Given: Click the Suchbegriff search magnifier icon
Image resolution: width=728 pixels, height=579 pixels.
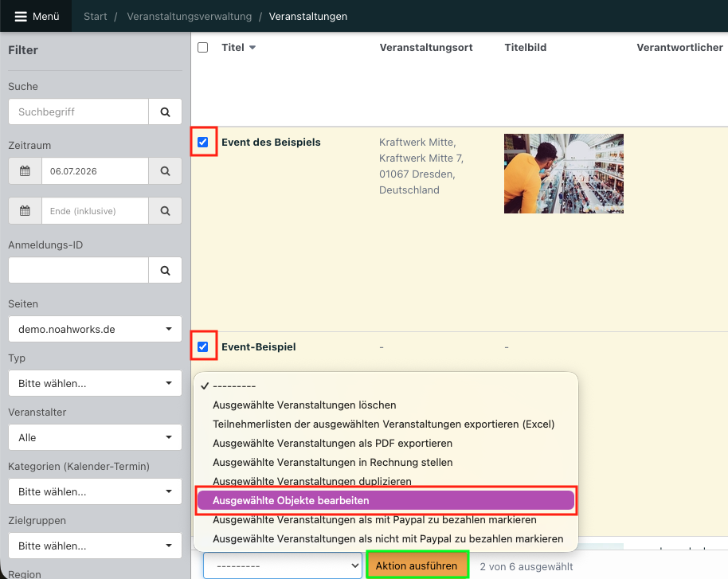Looking at the screenshot, I should click(x=166, y=112).
